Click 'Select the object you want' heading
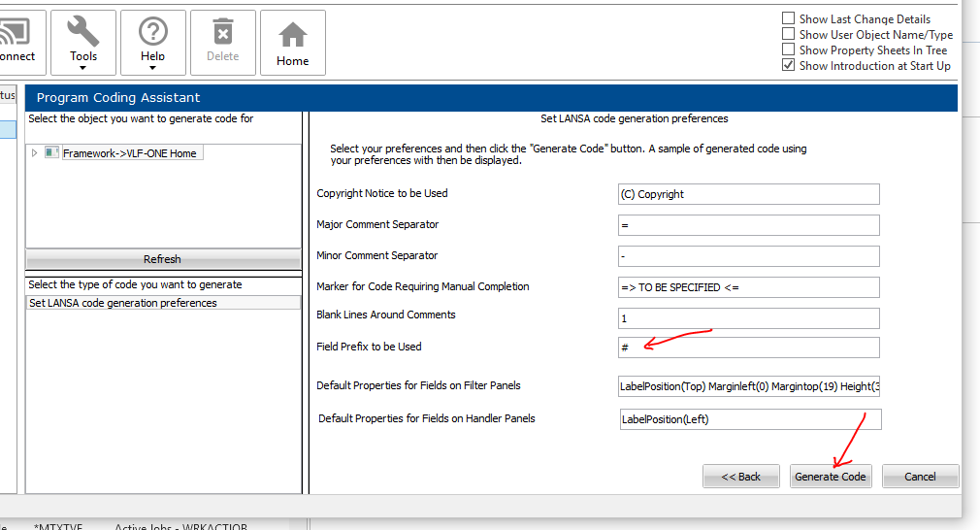 point(141,118)
